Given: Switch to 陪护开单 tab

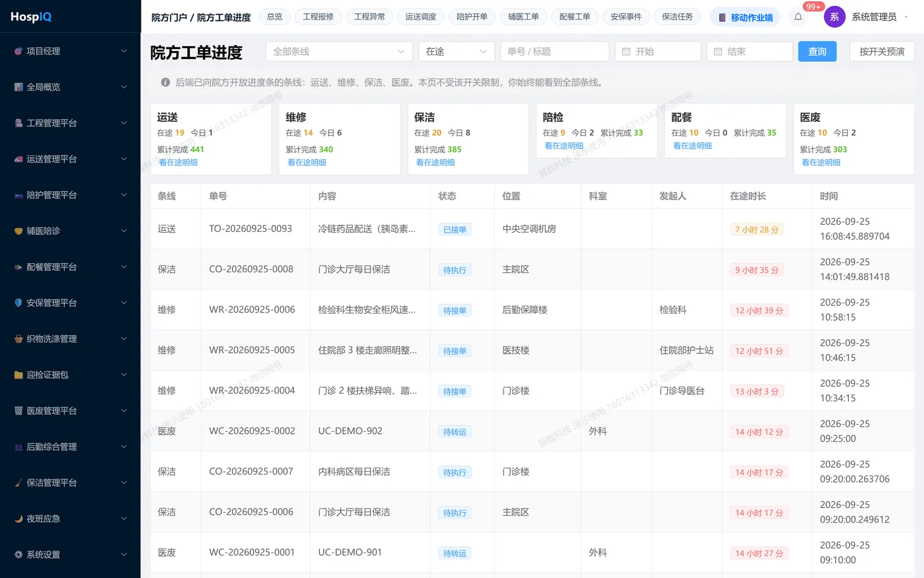Looking at the screenshot, I should tap(472, 17).
